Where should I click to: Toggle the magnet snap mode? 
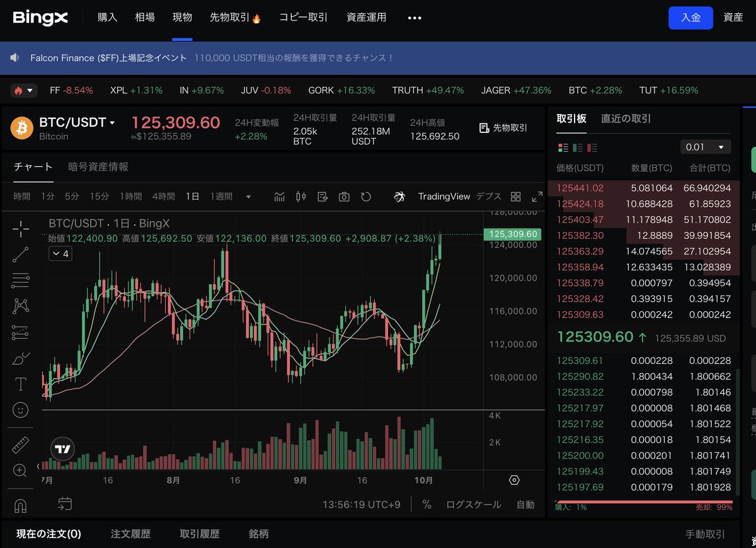point(21,506)
